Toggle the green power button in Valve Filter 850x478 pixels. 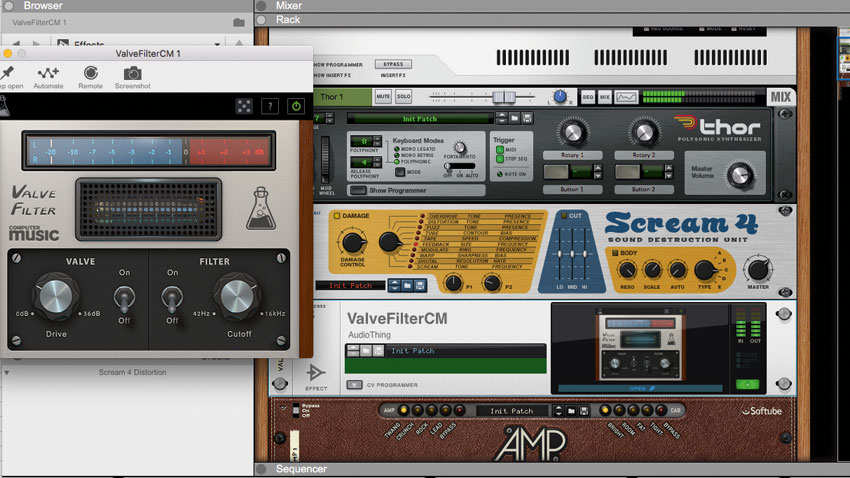(296, 106)
